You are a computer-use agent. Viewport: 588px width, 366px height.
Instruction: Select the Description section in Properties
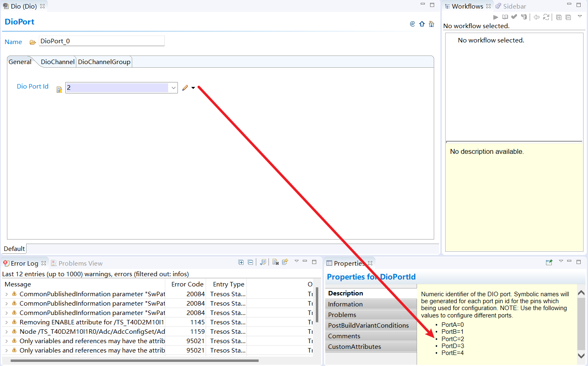pos(371,293)
